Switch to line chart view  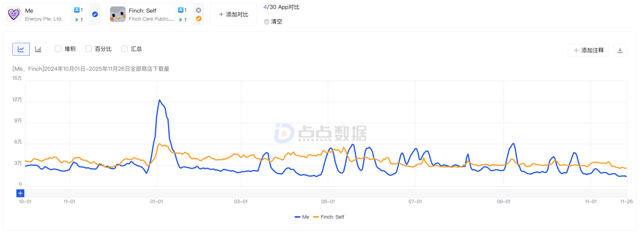point(21,49)
